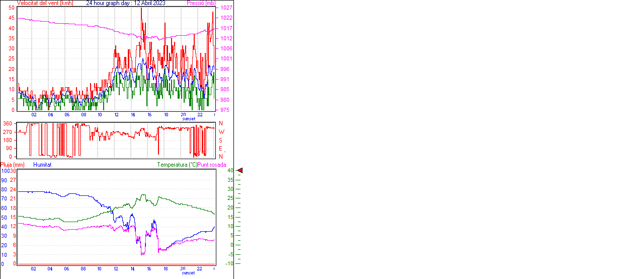
Task: Select the "S" compass letter on direction graph
Action: [221, 140]
